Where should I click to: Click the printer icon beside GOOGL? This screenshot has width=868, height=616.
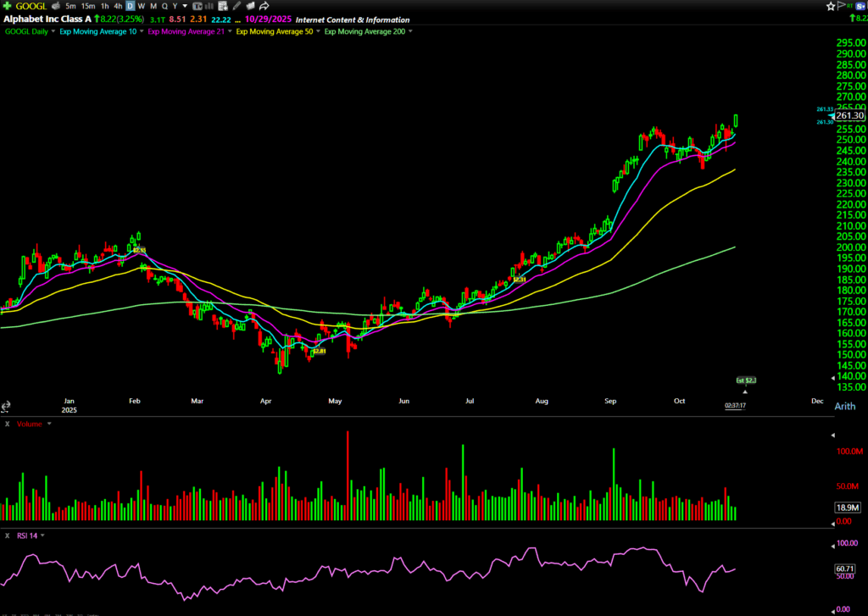click(56, 6)
